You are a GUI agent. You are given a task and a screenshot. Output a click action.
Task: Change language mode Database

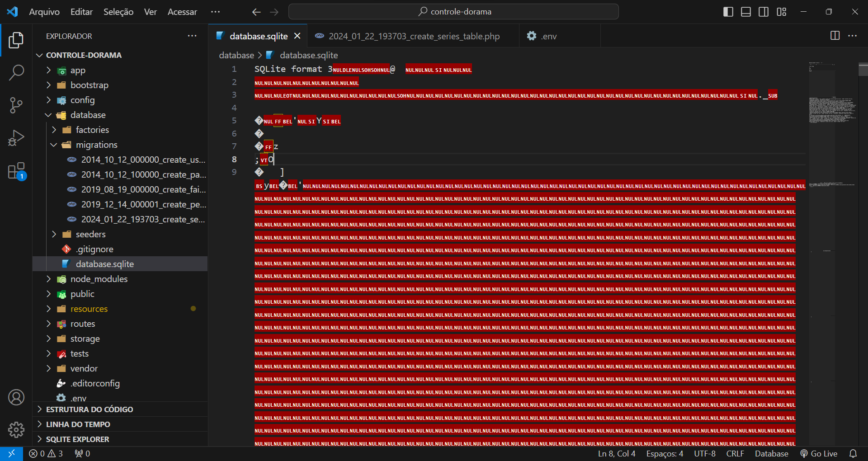[x=772, y=453]
